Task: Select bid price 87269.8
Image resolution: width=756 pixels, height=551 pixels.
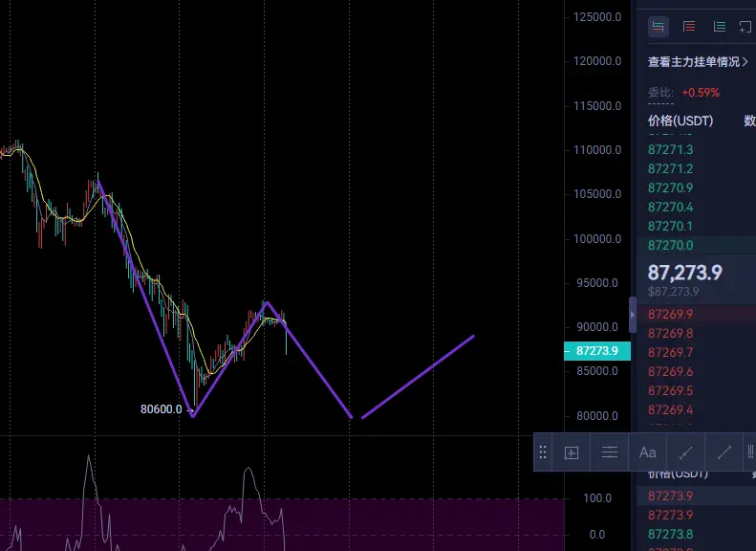Action: 670,334
